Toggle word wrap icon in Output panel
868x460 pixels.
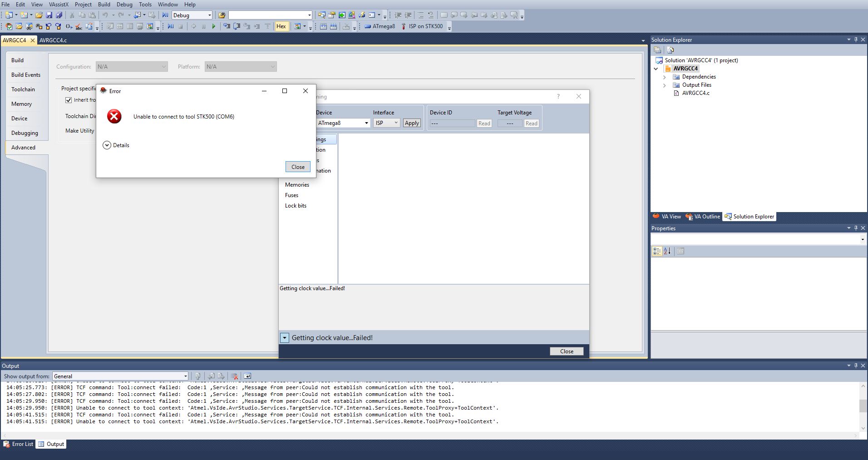(247, 376)
